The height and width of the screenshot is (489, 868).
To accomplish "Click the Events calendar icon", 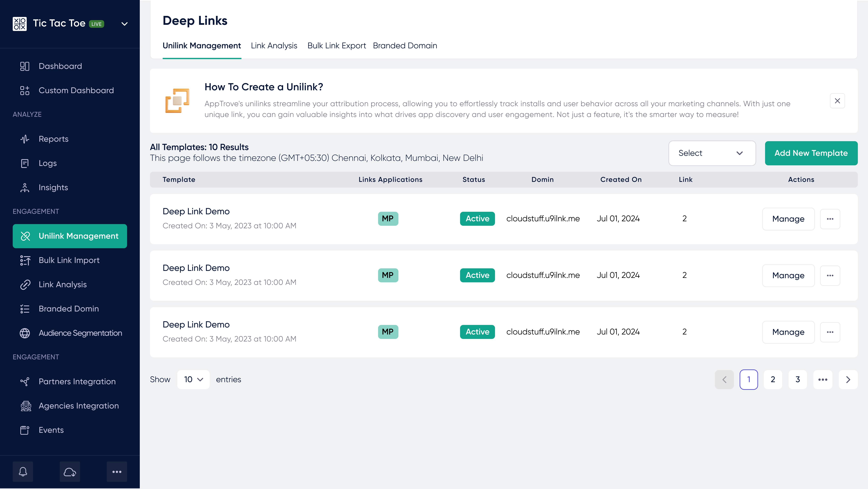I will tap(25, 430).
